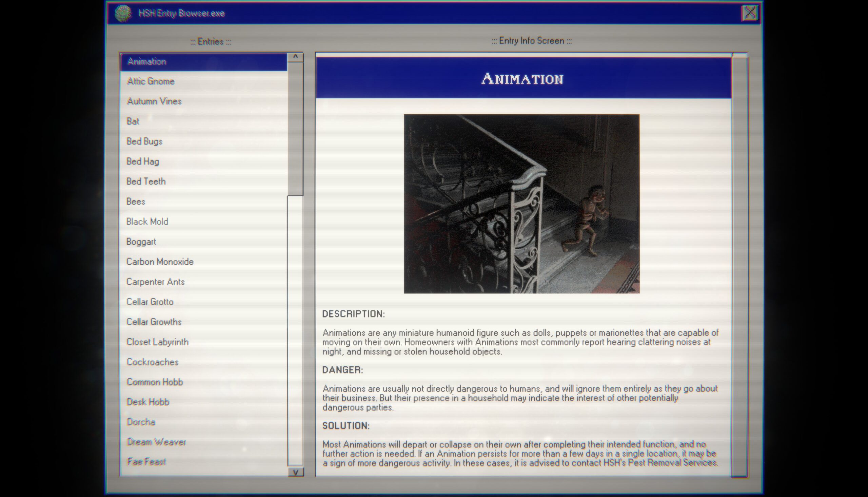
Task: Select Black Mold from the entries list
Action: coord(147,221)
